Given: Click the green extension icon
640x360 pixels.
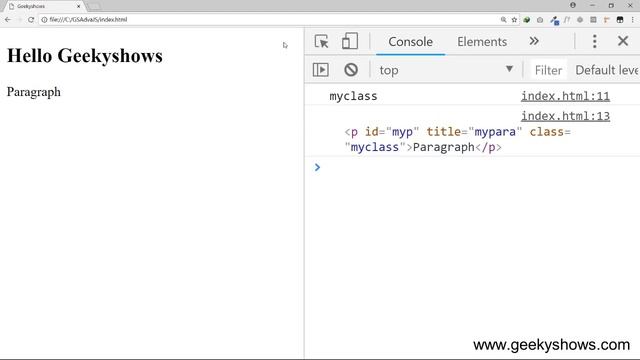Looking at the screenshot, I should [527, 20].
